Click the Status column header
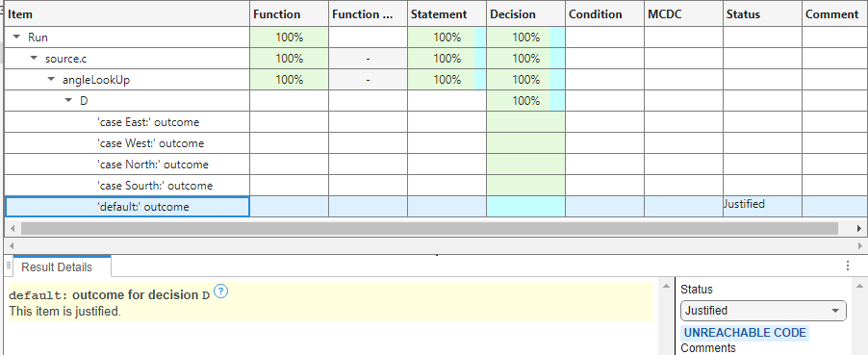 [762, 14]
